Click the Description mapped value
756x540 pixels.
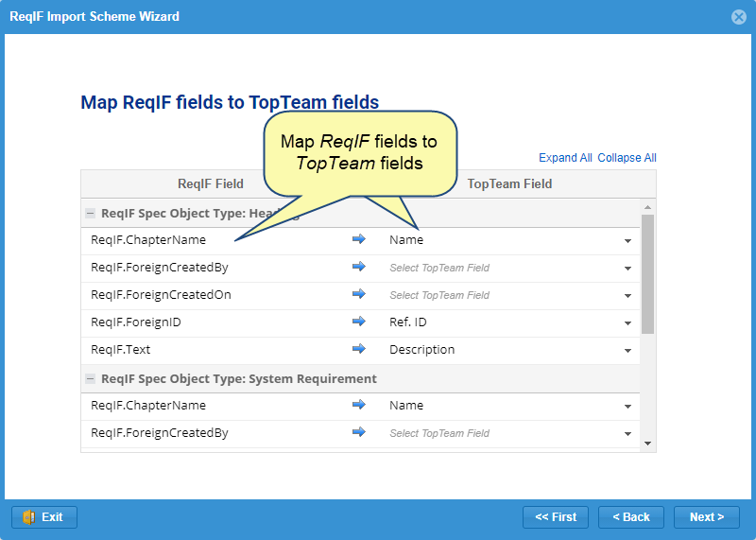click(x=421, y=350)
